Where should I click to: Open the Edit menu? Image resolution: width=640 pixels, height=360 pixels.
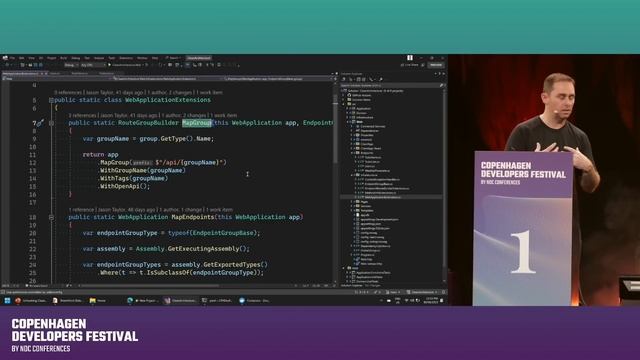pos(22,58)
